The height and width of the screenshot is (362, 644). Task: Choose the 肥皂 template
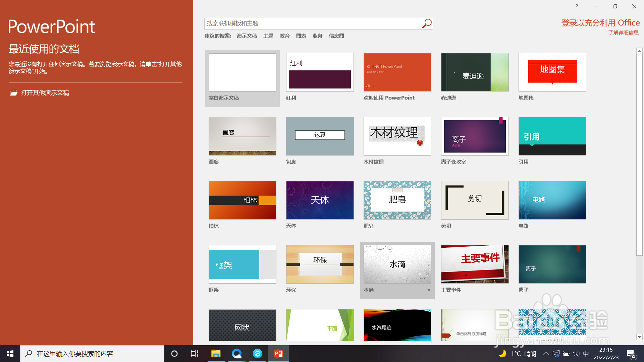tap(397, 200)
